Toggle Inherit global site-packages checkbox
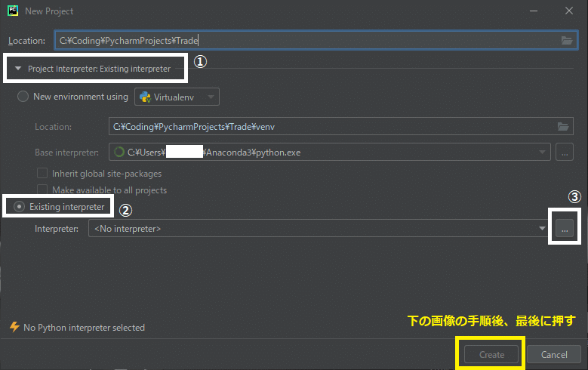Viewport: 588px width, 370px height. coord(42,173)
